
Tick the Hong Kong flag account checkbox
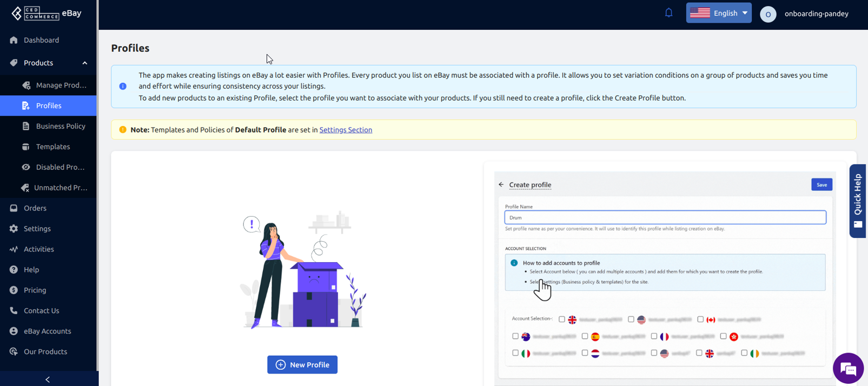[723, 336]
